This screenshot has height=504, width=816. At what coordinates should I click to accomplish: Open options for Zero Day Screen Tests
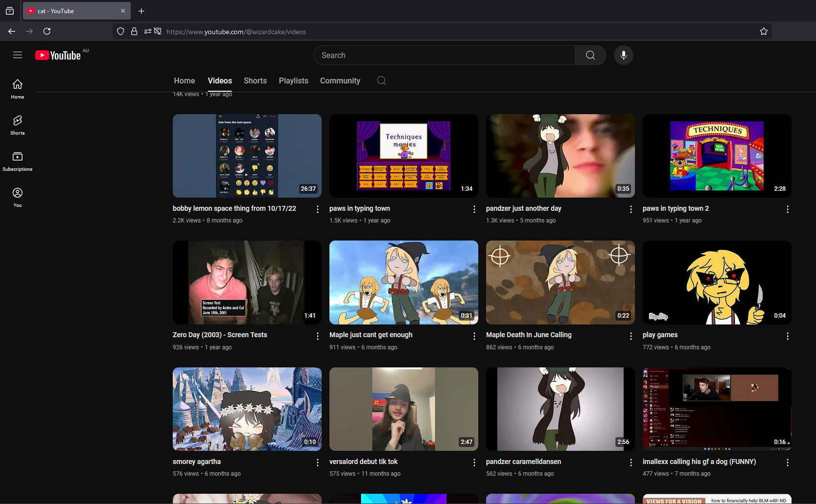pos(318,336)
